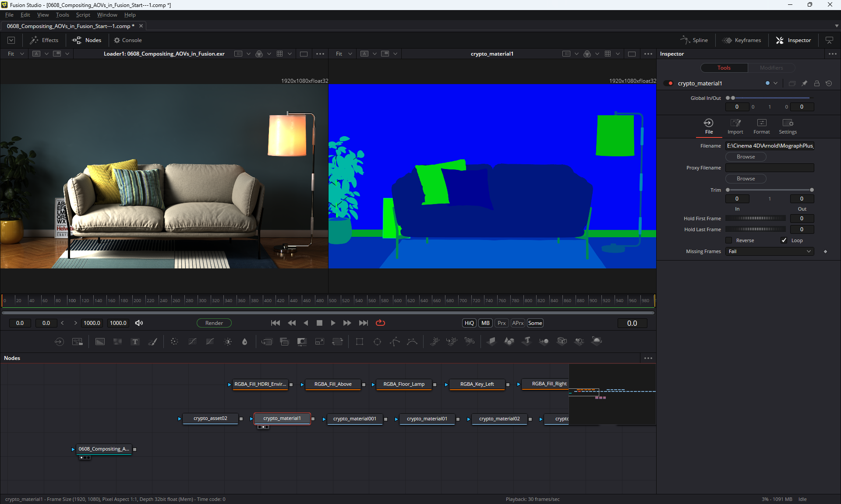The image size is (841, 504).
Task: Uncheck the Loop checkbox
Action: pyautogui.click(x=784, y=240)
